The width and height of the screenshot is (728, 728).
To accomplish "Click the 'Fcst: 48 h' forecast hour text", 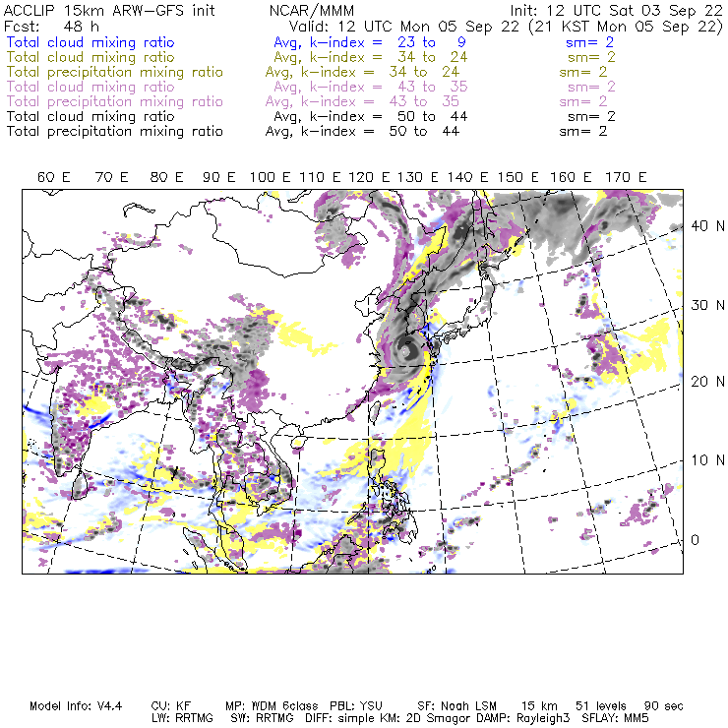I will click(x=51, y=27).
